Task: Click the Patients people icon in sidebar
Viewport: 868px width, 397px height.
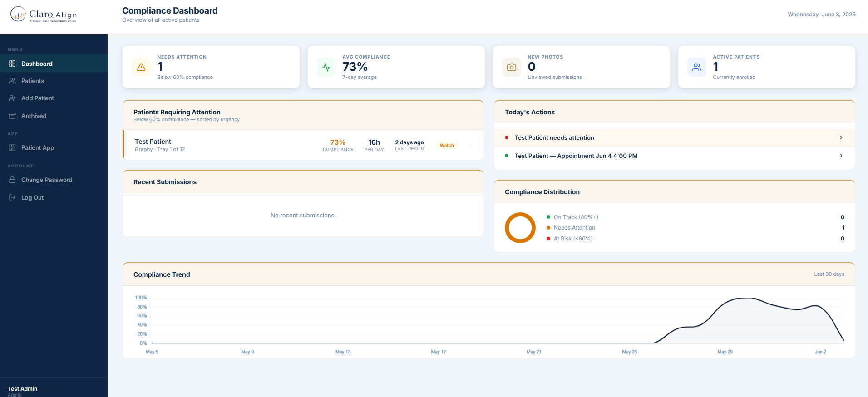Action: tap(12, 81)
